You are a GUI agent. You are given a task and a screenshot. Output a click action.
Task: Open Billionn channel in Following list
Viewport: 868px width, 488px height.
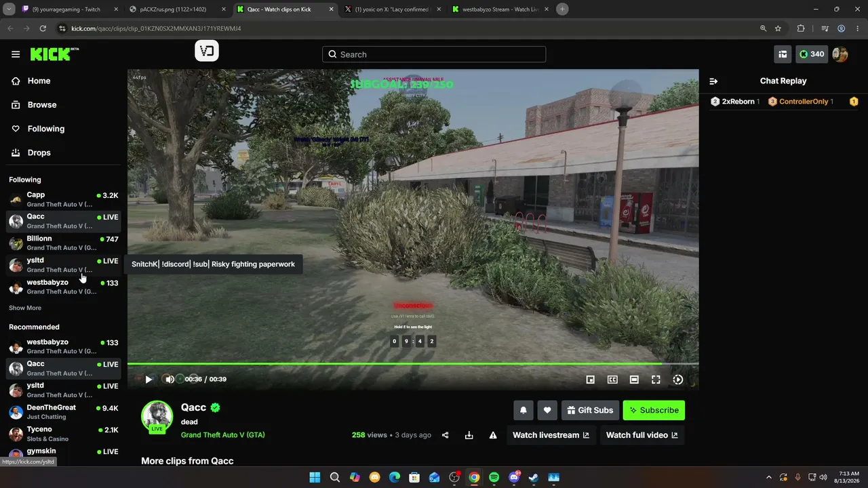click(x=64, y=243)
